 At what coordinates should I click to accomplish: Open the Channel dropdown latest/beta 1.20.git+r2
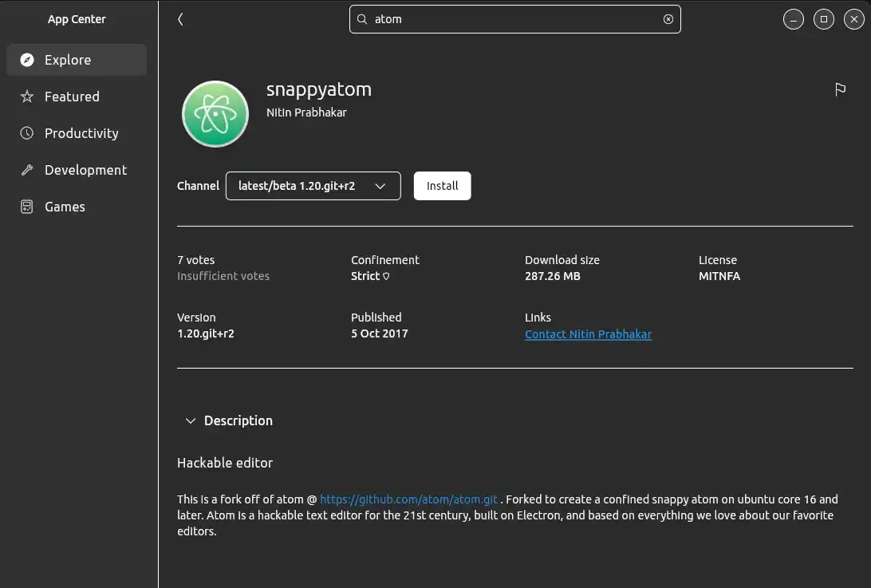(x=313, y=186)
